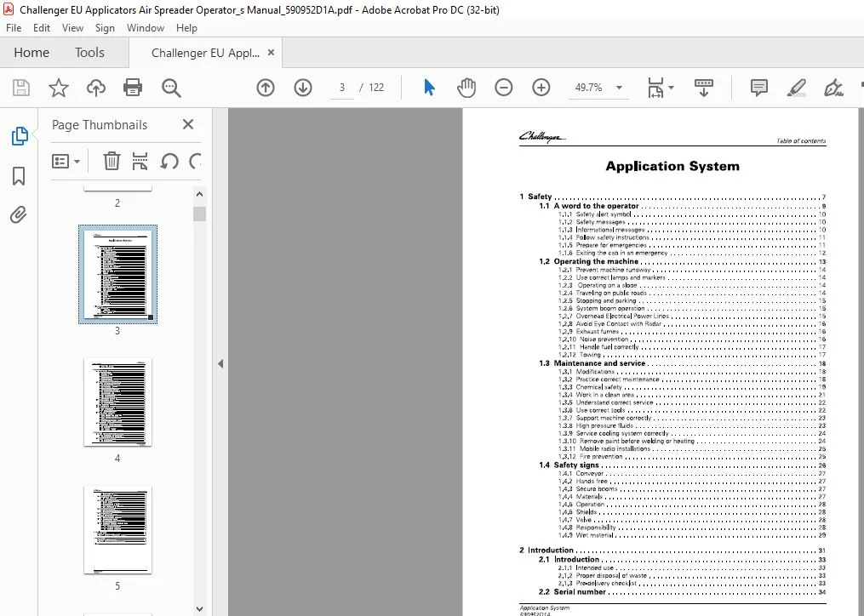Go to previous page arrow
The width and height of the screenshot is (864, 616).
266,88
